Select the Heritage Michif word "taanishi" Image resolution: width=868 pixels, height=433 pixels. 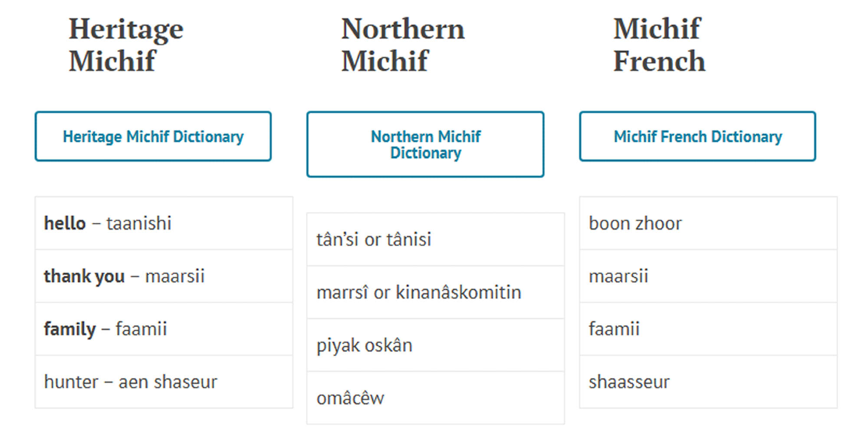[139, 223]
